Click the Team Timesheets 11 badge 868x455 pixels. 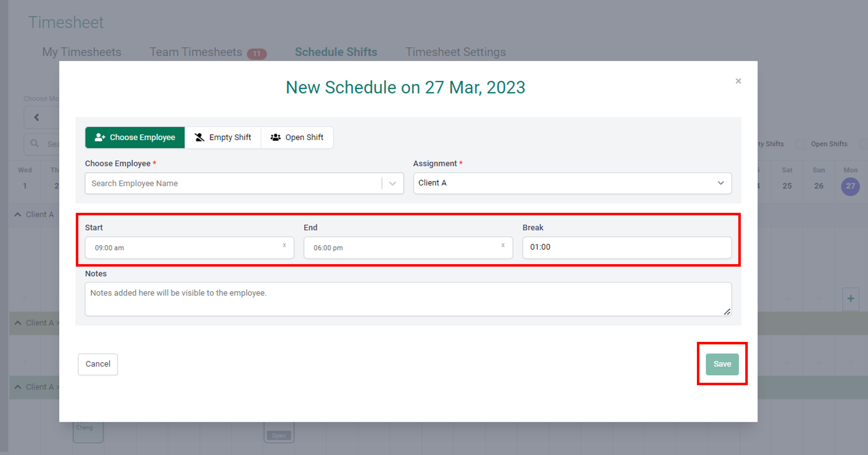click(257, 54)
